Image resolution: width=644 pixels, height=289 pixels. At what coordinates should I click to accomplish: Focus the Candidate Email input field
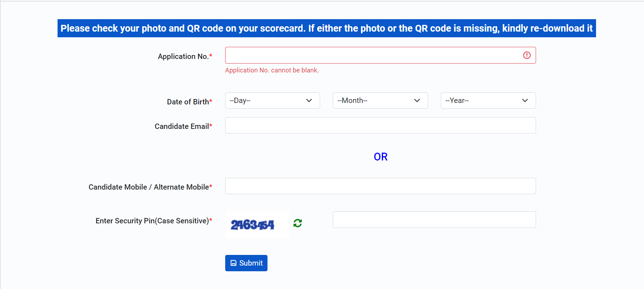380,125
